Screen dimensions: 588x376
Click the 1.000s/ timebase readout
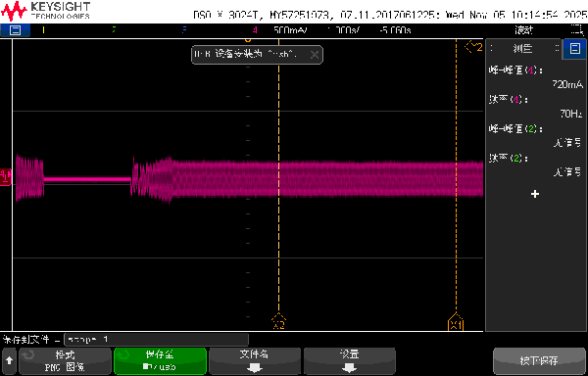[x=343, y=30]
